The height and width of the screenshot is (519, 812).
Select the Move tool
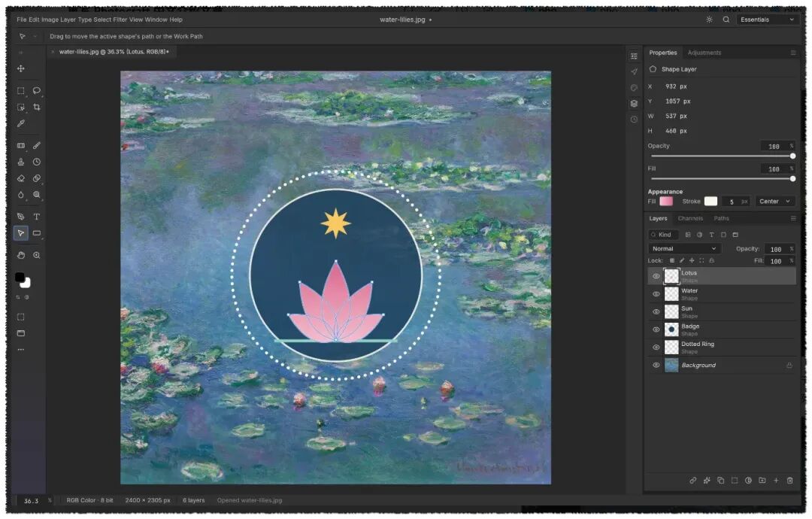point(21,68)
